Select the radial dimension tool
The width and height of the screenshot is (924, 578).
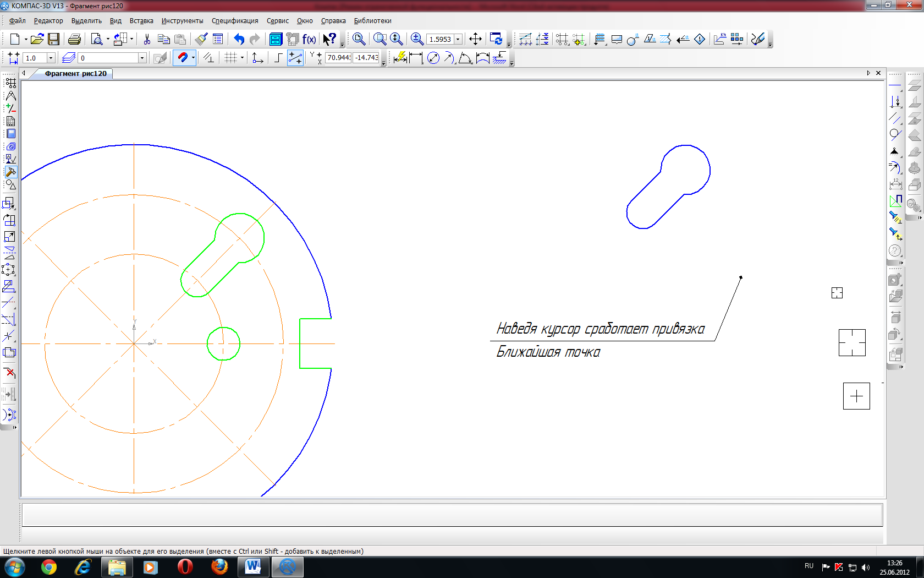pos(449,58)
